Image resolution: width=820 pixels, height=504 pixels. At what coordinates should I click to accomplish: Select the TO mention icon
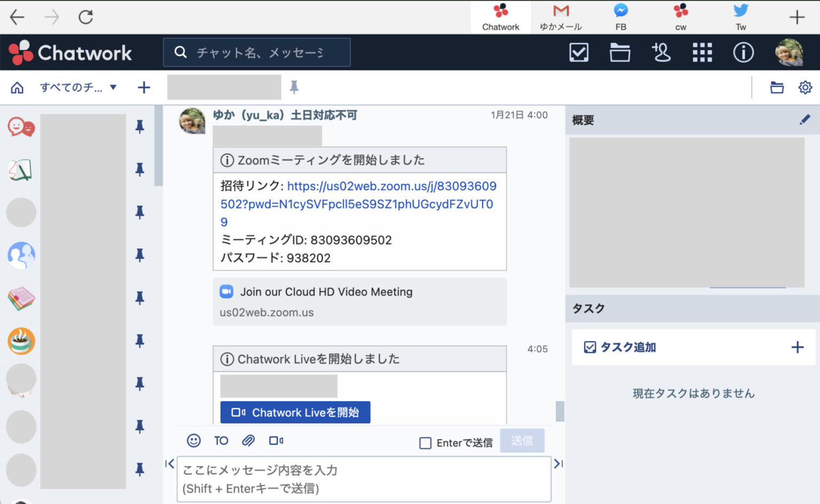(221, 441)
